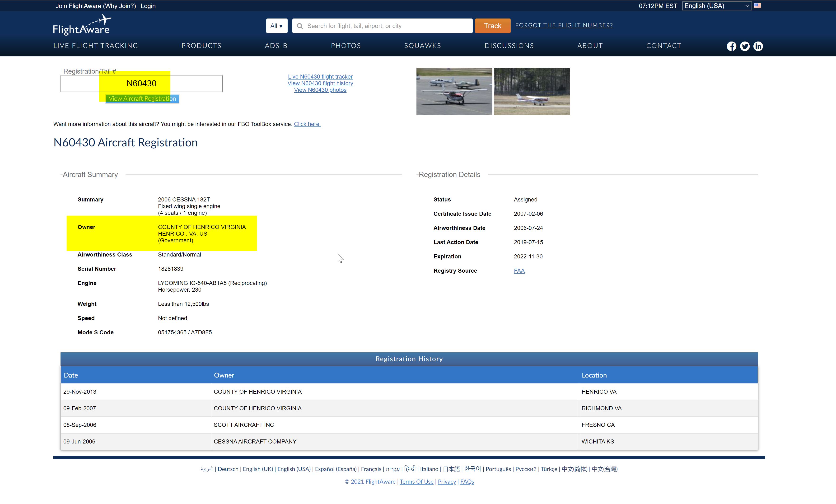The width and height of the screenshot is (836, 504).
Task: Switch language to Italiano in footer
Action: click(429, 469)
